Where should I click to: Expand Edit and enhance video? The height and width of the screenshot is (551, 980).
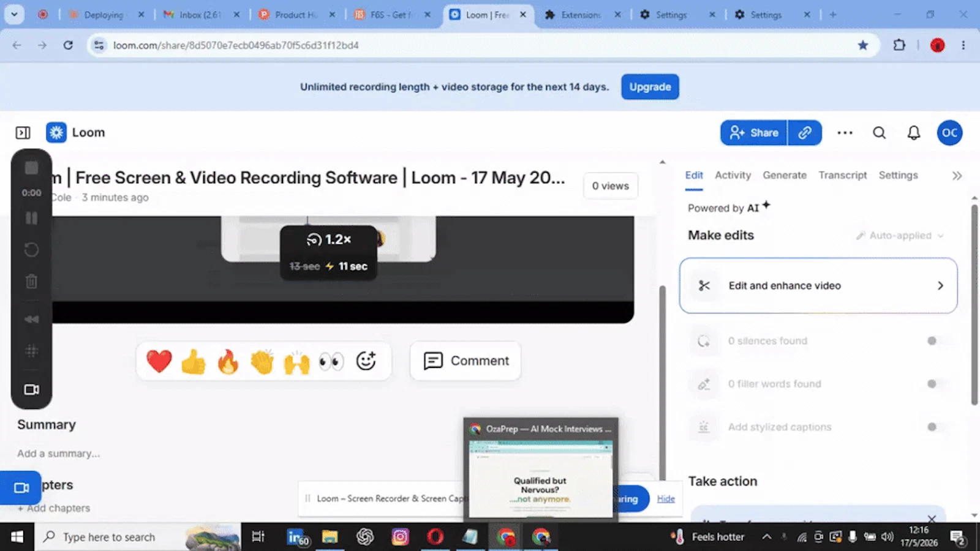click(x=818, y=285)
